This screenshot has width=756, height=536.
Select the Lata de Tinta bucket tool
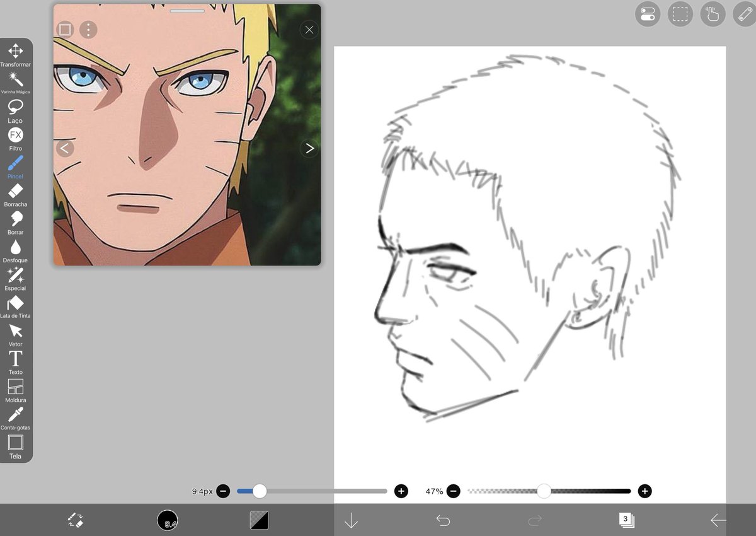pyautogui.click(x=16, y=306)
